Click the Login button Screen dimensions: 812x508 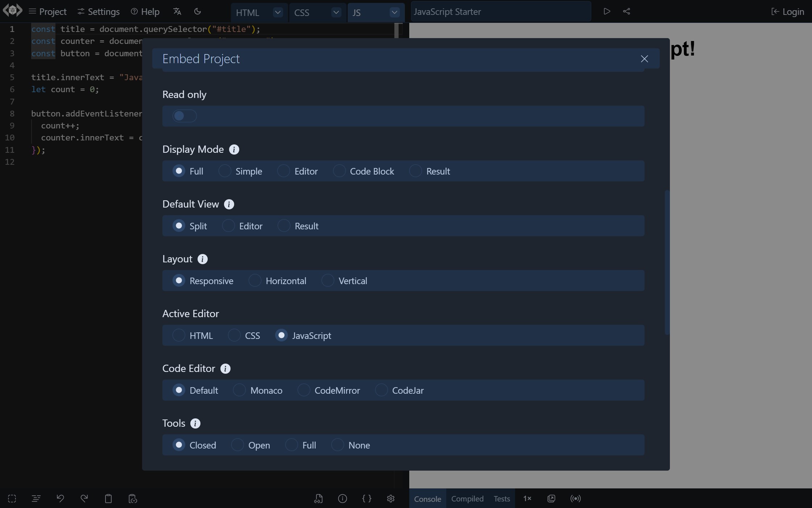click(x=788, y=11)
